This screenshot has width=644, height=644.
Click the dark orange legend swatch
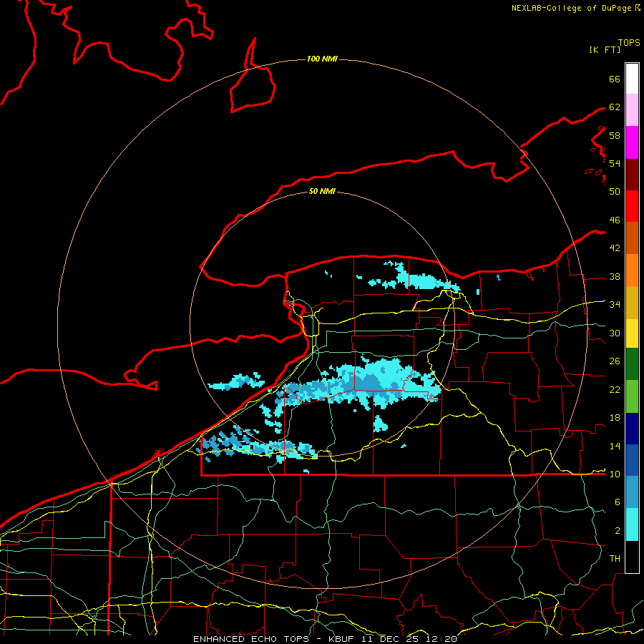(632, 238)
